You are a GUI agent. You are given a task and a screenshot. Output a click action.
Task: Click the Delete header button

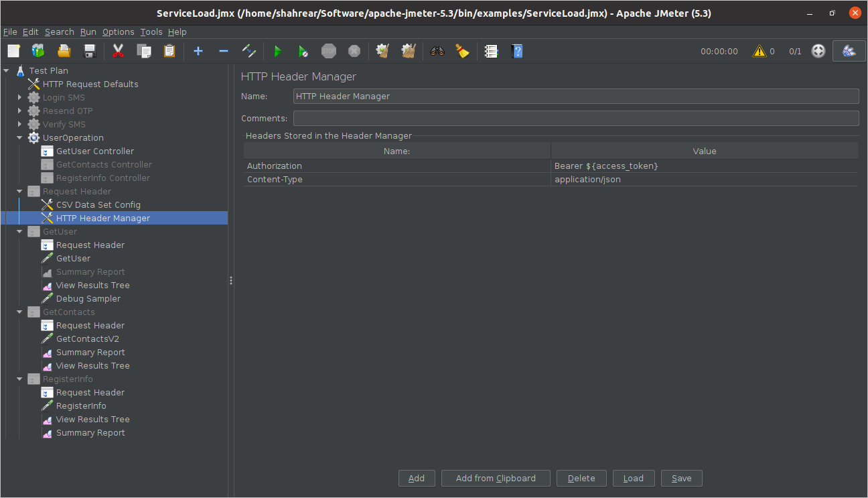[581, 478]
